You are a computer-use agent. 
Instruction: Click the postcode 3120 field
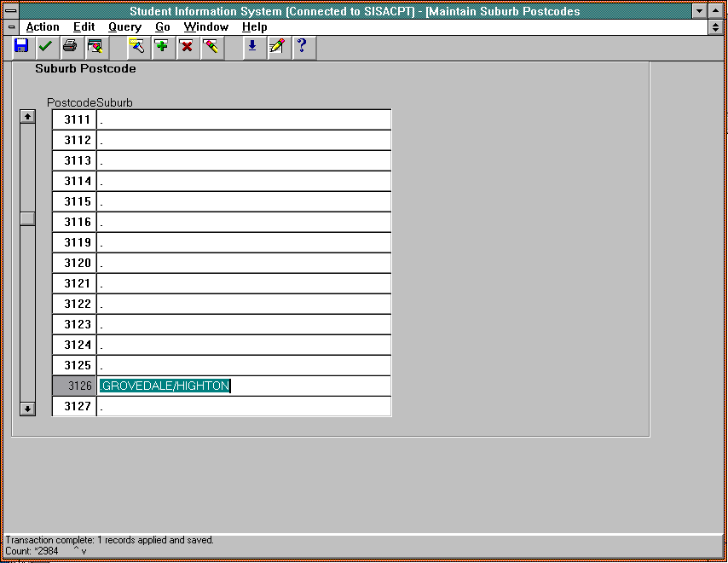[x=74, y=263]
